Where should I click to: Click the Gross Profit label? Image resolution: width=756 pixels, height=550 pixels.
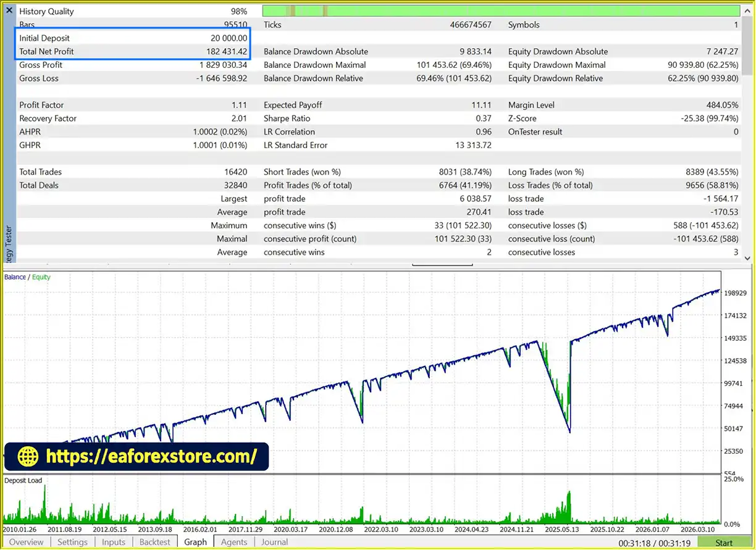tap(41, 65)
